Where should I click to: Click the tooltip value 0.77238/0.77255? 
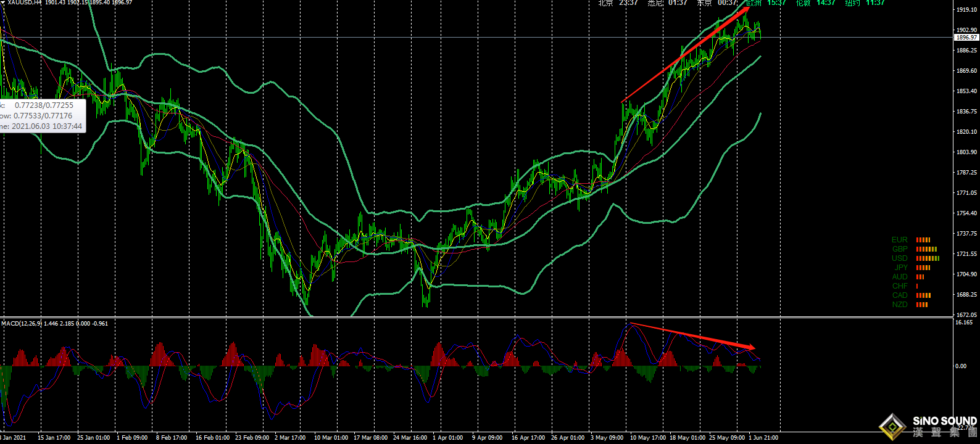pos(44,105)
